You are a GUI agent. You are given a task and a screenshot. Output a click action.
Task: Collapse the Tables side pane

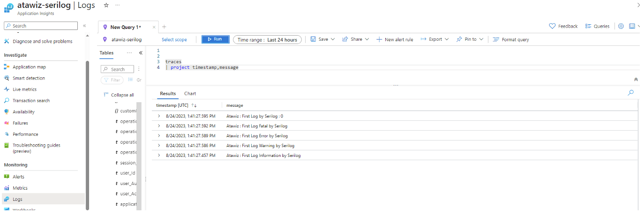140,53
